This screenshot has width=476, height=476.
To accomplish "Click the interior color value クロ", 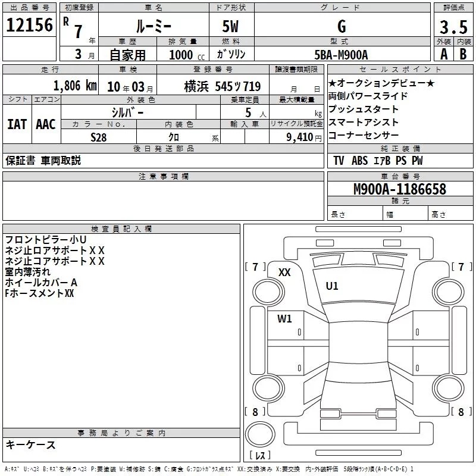I will [174, 137].
